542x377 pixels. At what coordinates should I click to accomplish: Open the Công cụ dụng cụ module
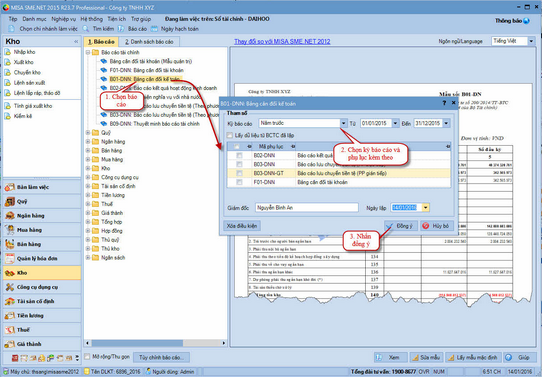coord(42,287)
